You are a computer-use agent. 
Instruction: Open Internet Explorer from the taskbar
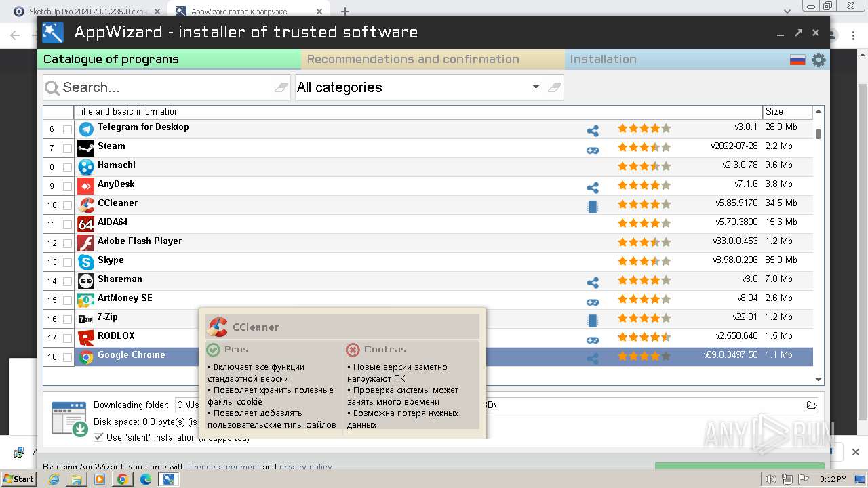pos(54,479)
